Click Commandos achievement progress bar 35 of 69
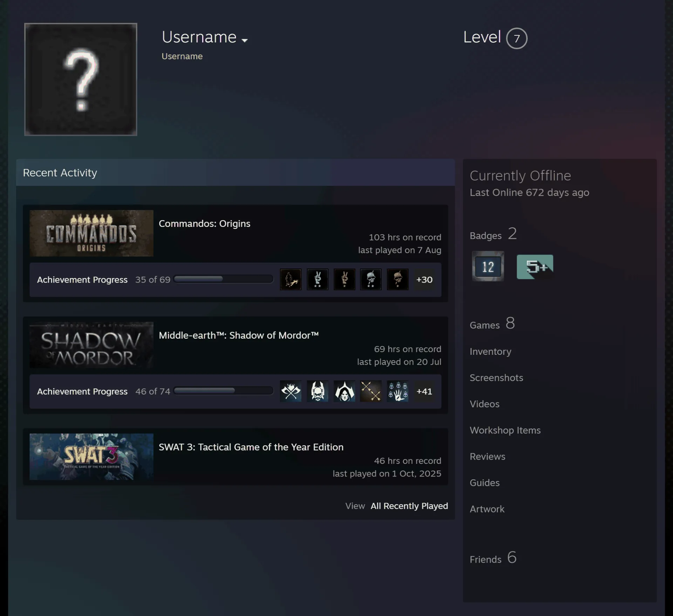The height and width of the screenshot is (616, 673). pos(223,279)
